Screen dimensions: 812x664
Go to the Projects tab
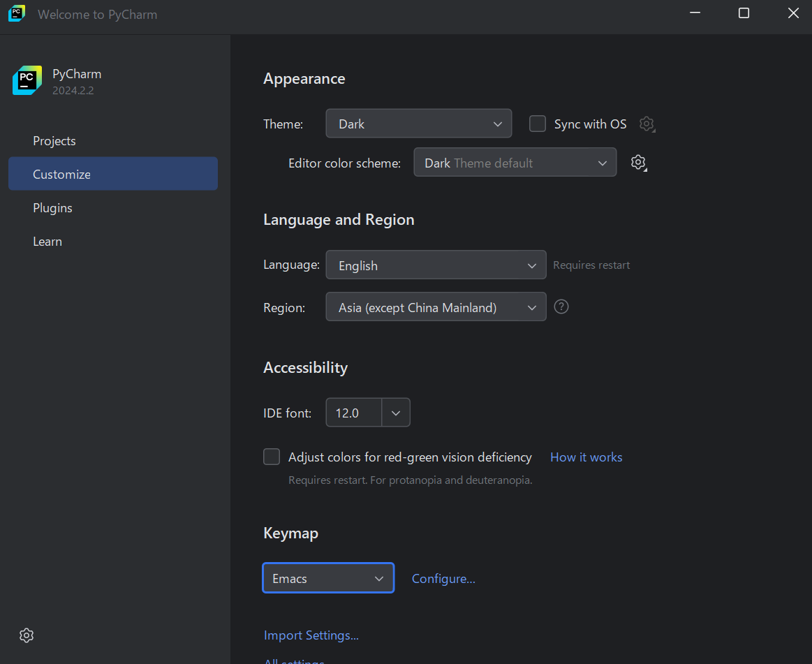pos(54,141)
